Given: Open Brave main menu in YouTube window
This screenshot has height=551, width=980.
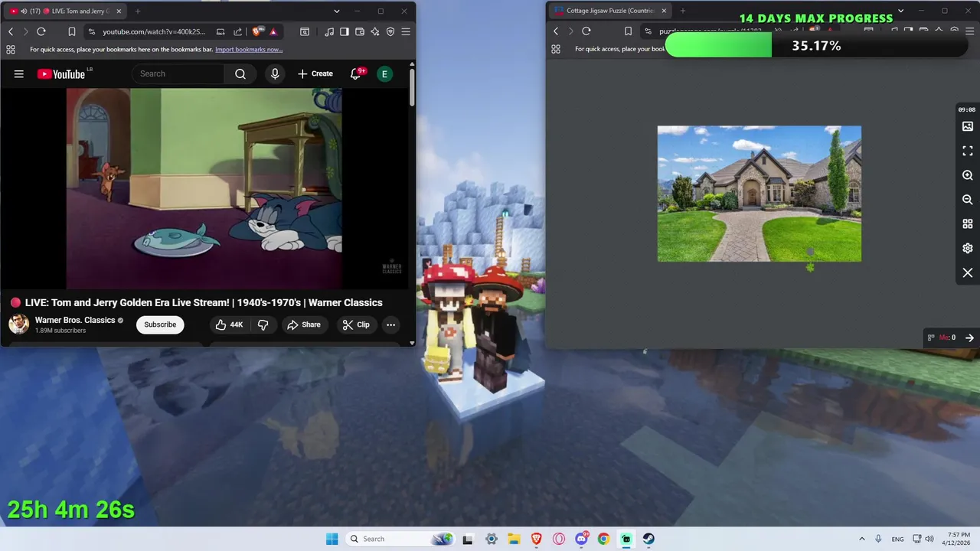Looking at the screenshot, I should point(406,31).
